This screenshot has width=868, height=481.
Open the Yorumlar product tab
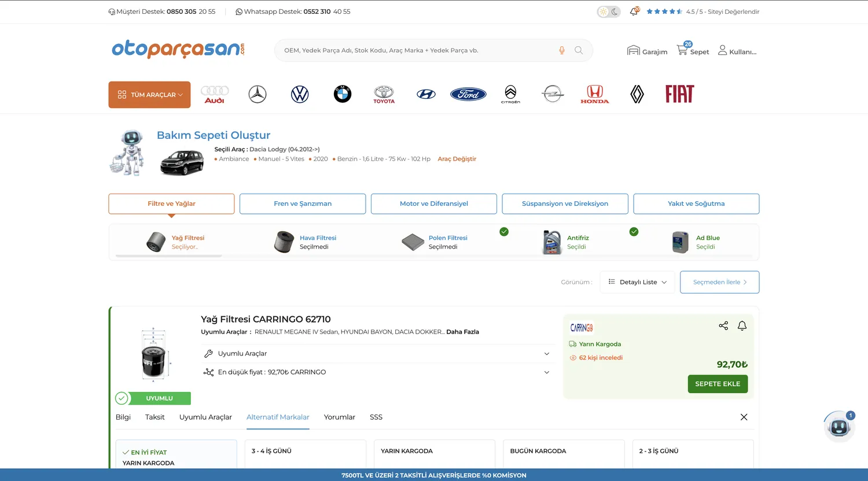pos(340,417)
